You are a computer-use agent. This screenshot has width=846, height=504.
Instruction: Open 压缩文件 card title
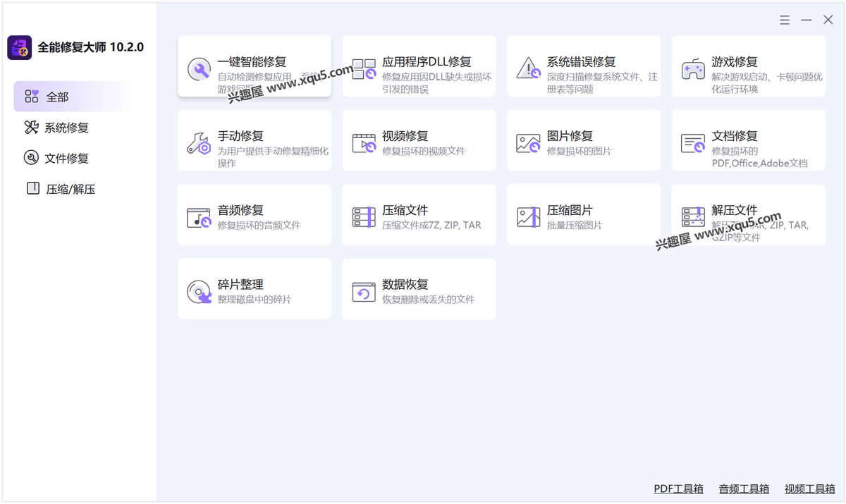click(405, 210)
